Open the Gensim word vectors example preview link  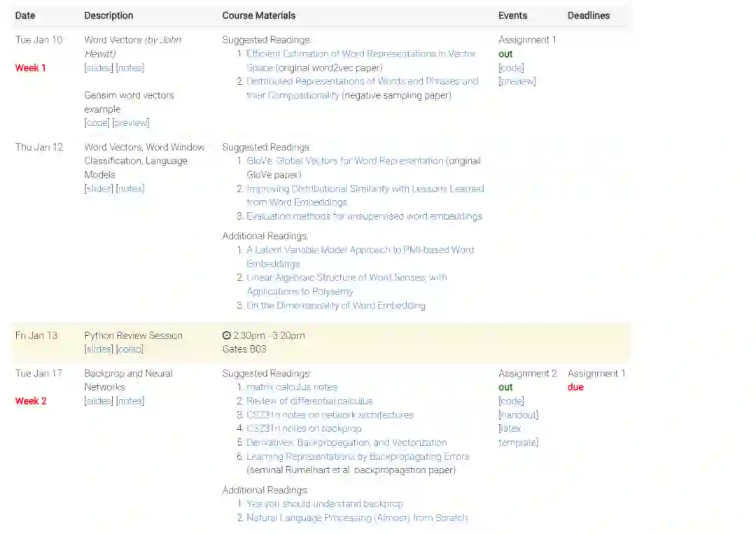coord(131,123)
